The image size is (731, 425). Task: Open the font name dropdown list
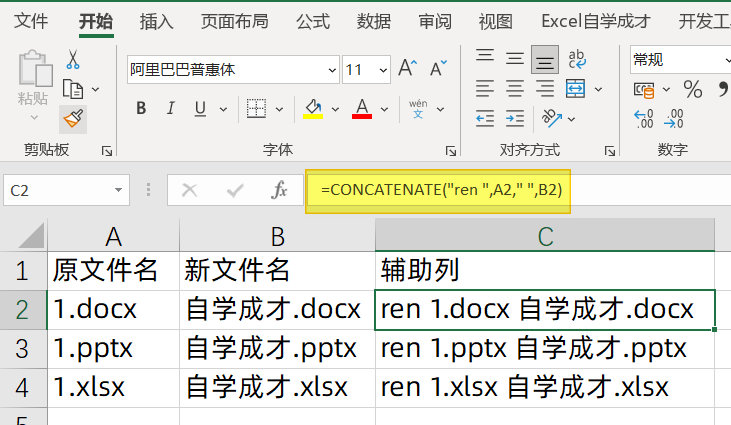click(x=332, y=70)
